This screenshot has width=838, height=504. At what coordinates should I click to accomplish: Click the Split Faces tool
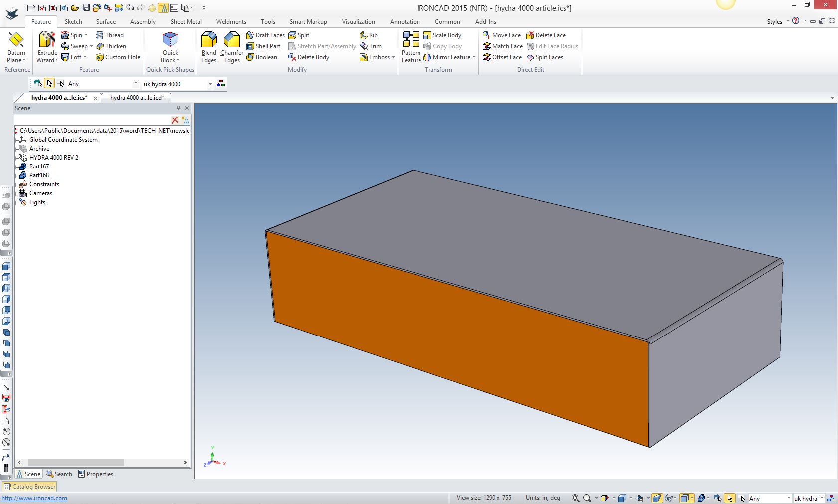tap(545, 57)
